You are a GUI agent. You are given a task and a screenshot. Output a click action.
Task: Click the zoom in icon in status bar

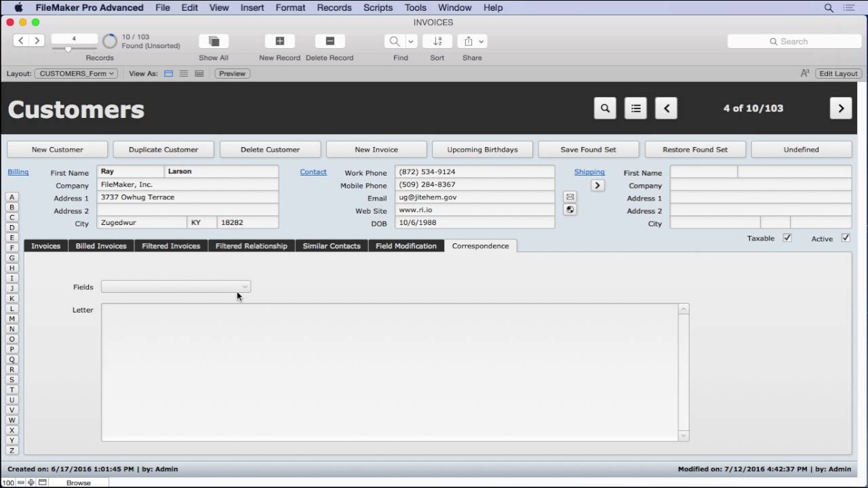(x=31, y=483)
